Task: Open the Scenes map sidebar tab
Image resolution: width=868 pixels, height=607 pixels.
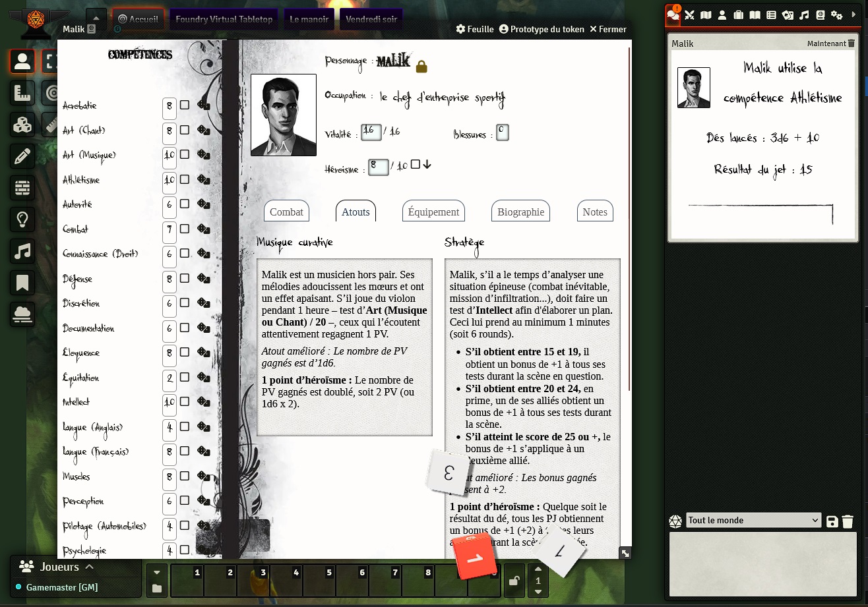Action: 706,15
